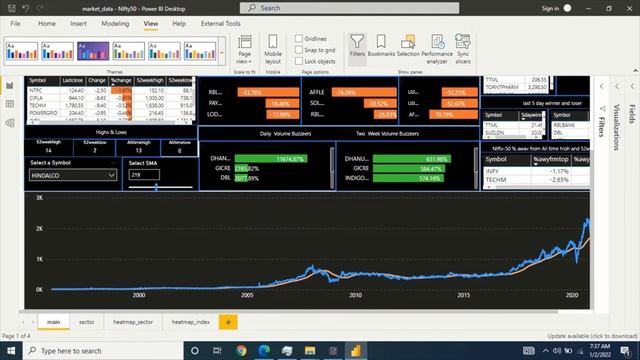Collapse the ribbon with the caret
640x360 pixels.
tap(635, 71)
